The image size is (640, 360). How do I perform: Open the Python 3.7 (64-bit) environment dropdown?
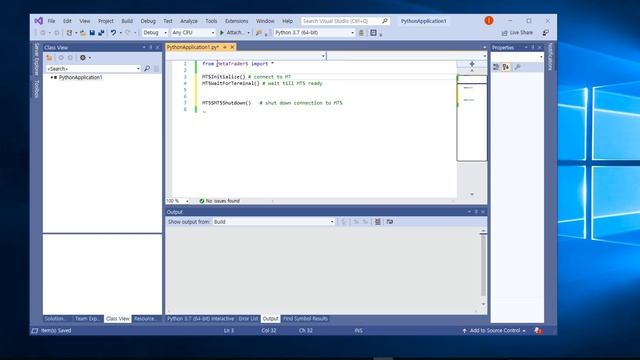314,33
